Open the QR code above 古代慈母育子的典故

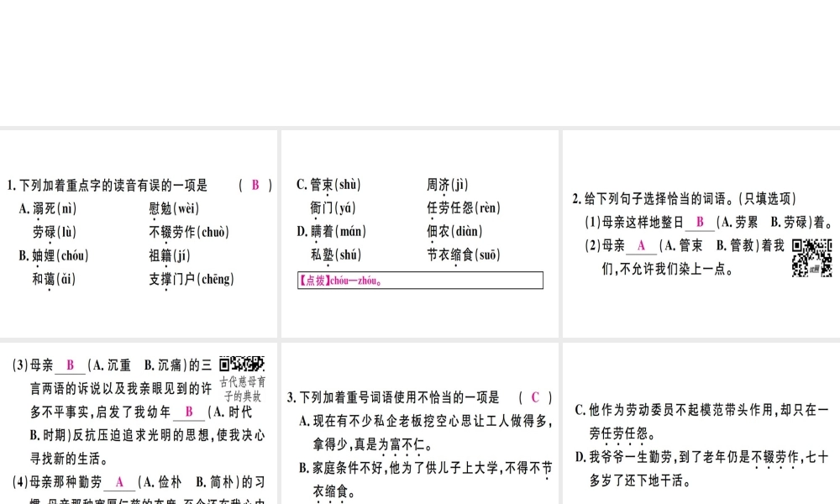(242, 364)
